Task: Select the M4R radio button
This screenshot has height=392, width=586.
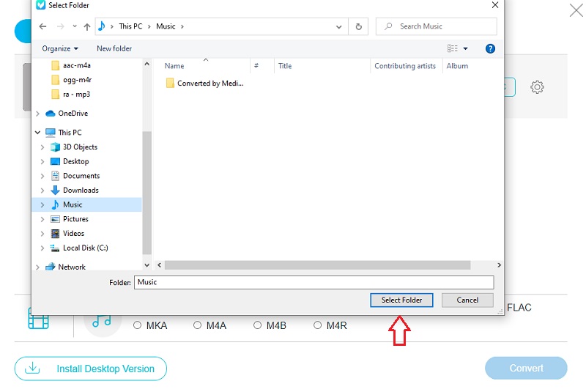Action: coord(318,325)
